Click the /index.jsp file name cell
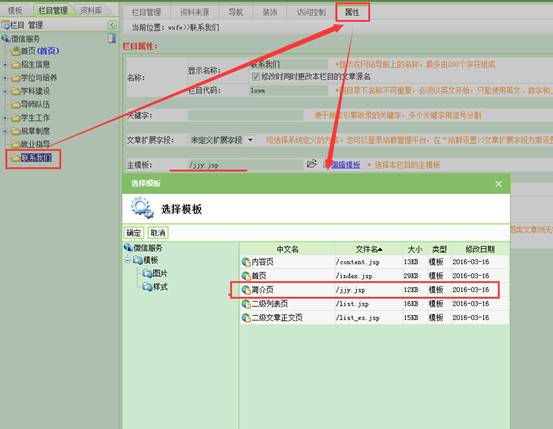This screenshot has width=553, height=429. point(354,276)
